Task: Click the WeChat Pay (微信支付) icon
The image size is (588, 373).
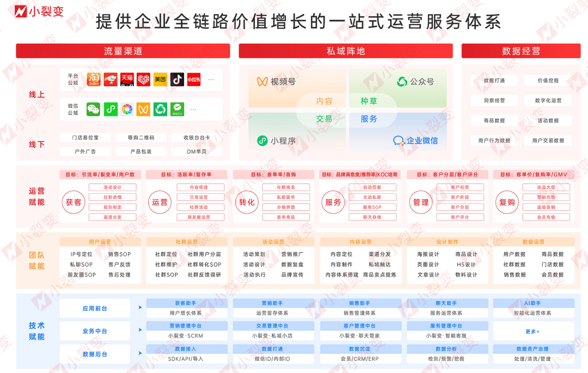Action: tap(177, 109)
